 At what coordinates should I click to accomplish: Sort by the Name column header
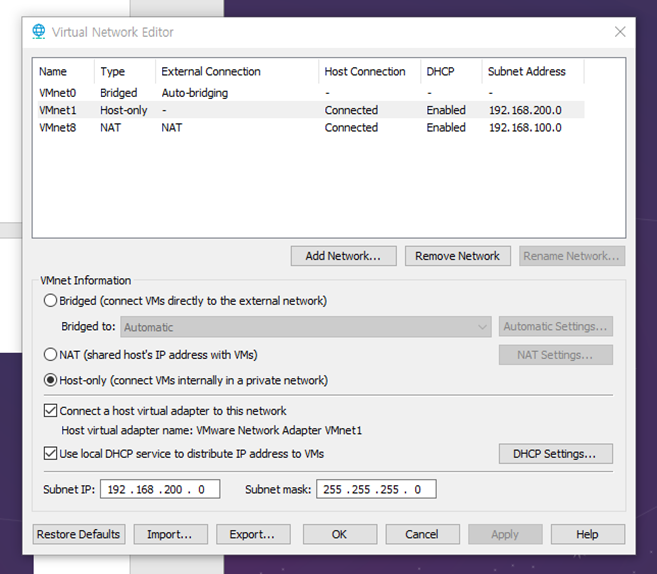[x=64, y=72]
